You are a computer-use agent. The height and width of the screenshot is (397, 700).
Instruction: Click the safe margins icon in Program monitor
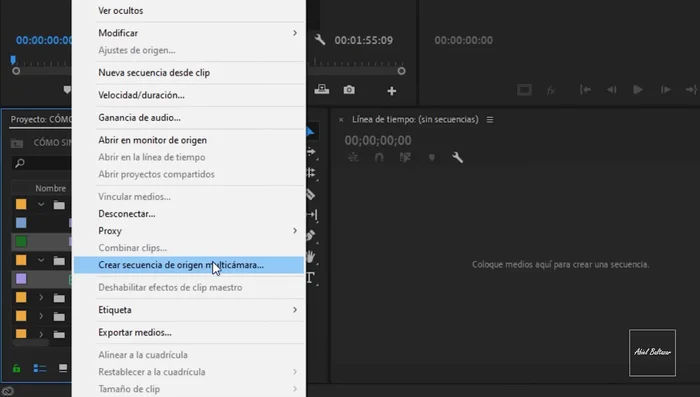pyautogui.click(x=524, y=90)
